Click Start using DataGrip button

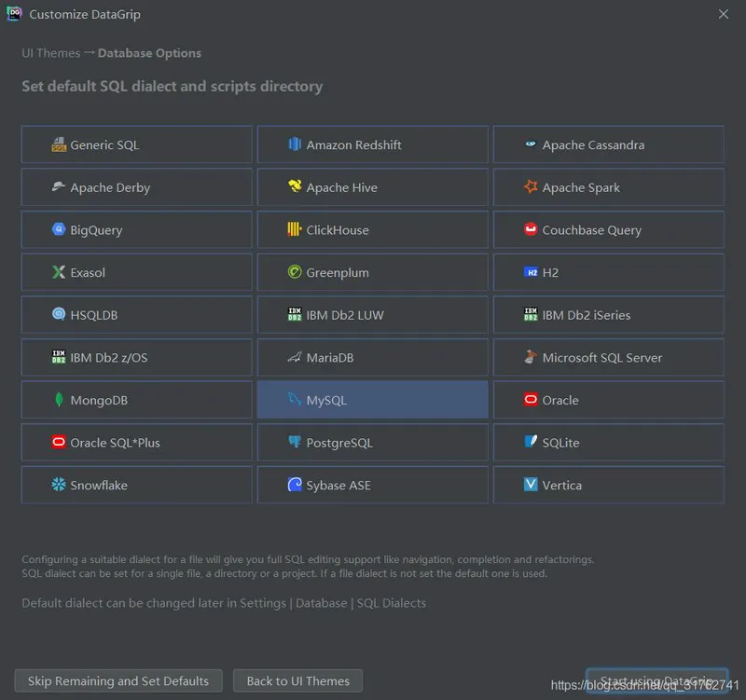coord(656,681)
